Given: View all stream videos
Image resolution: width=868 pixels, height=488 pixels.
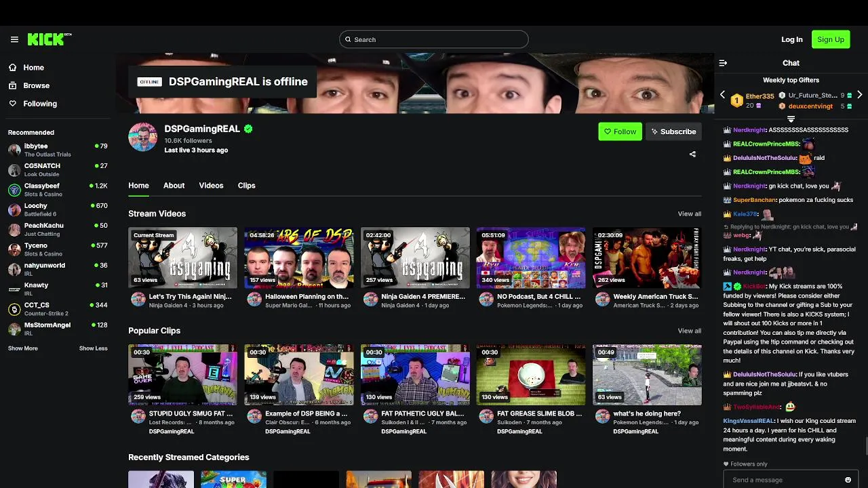Looking at the screenshot, I should click(689, 214).
